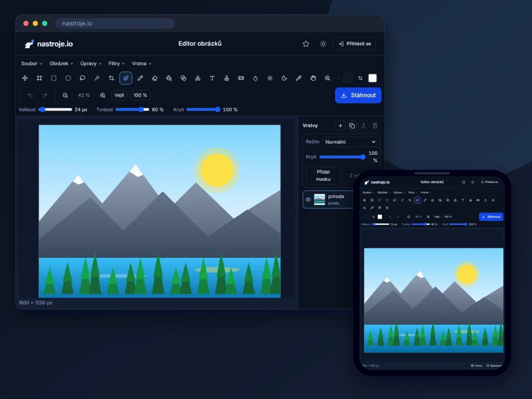This screenshot has height=399, width=532.
Task: Click Stáhnout button in phone mockup
Action: tap(491, 217)
